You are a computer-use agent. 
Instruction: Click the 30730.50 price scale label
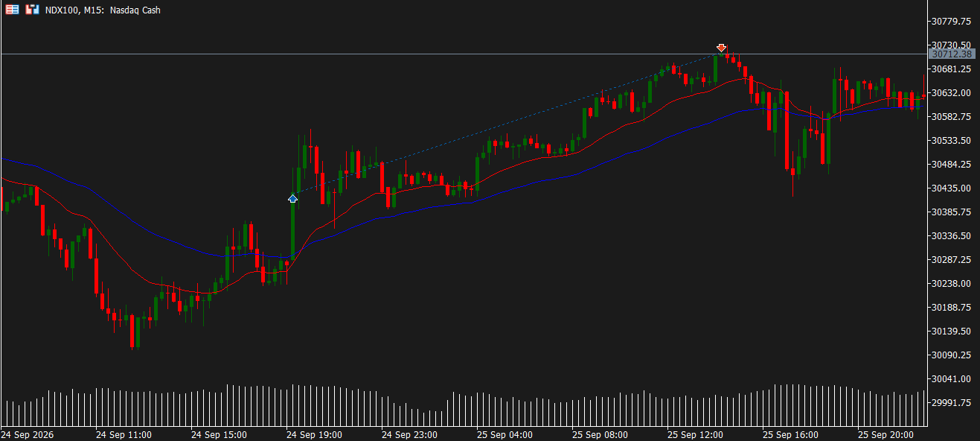click(951, 45)
